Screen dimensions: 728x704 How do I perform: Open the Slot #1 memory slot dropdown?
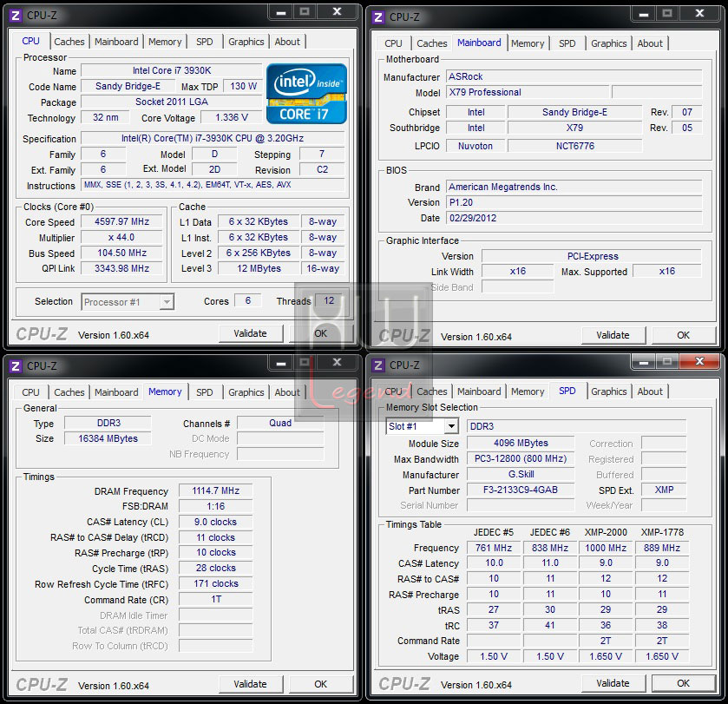422,426
